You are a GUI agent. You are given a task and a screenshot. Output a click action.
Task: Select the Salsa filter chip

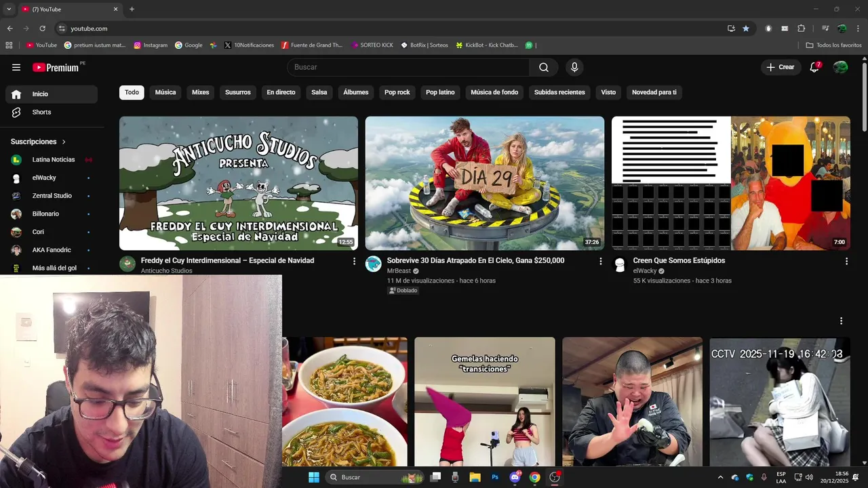(319, 92)
